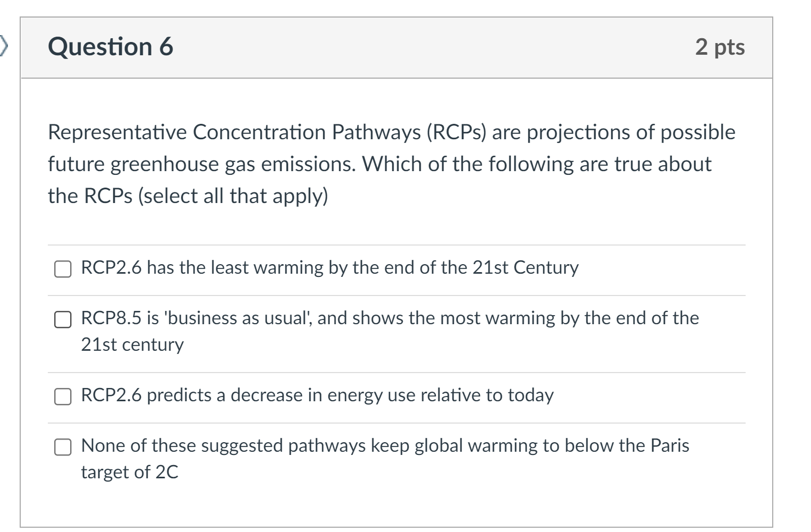Check the 'RCP2.6 predicts a decrease in energy use' option
811x532 pixels.
coord(63,395)
